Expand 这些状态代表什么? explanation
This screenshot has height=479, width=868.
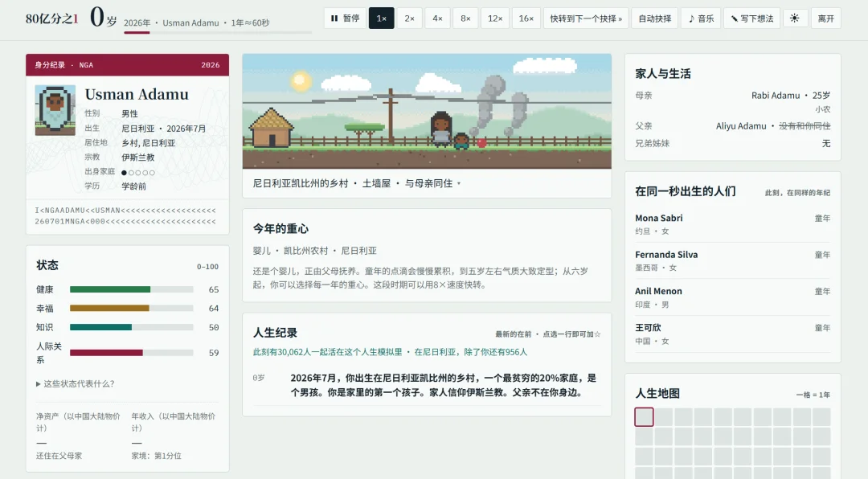pos(76,383)
